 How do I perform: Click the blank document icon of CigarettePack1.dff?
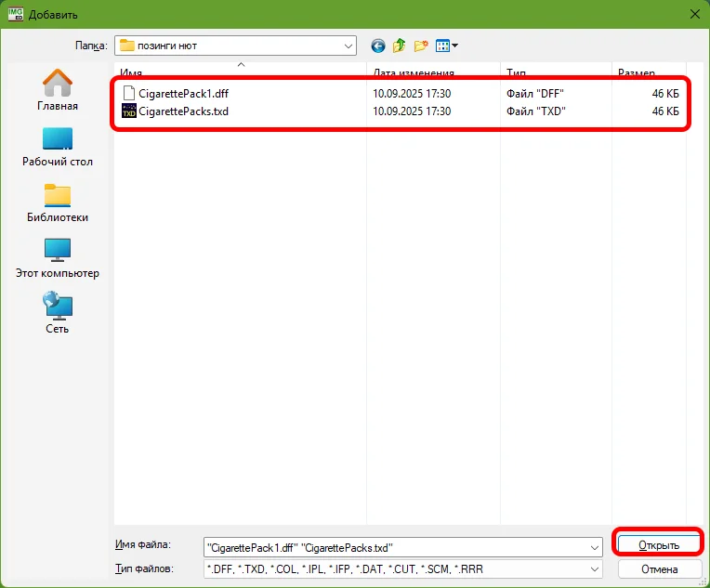click(129, 93)
